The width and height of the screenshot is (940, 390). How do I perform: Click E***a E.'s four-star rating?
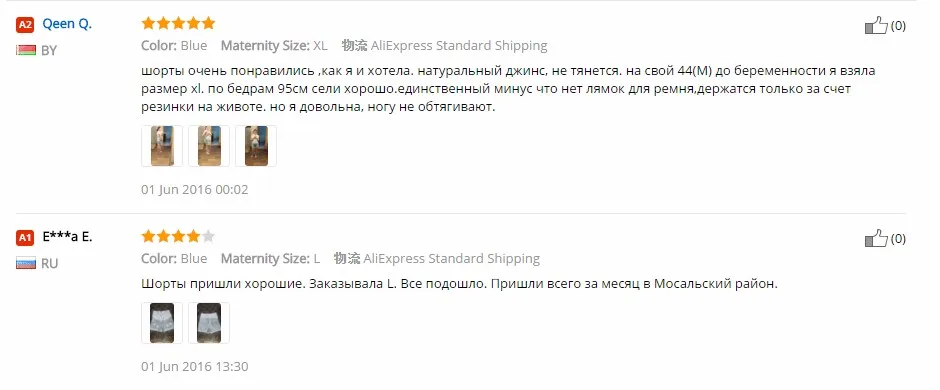[178, 236]
